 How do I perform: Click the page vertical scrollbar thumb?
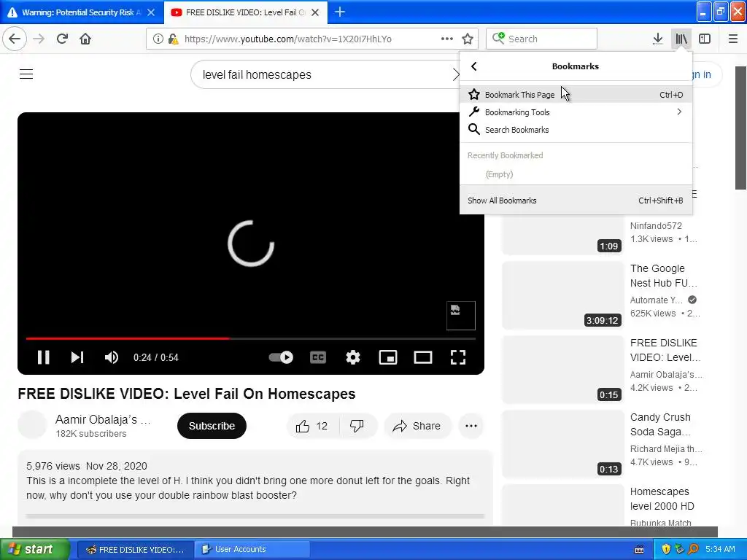pos(741,128)
